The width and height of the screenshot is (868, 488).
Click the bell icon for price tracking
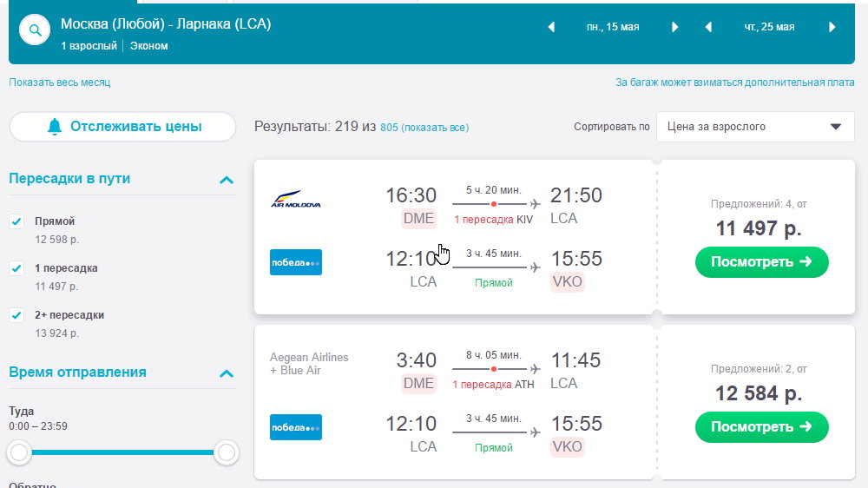[x=54, y=127]
